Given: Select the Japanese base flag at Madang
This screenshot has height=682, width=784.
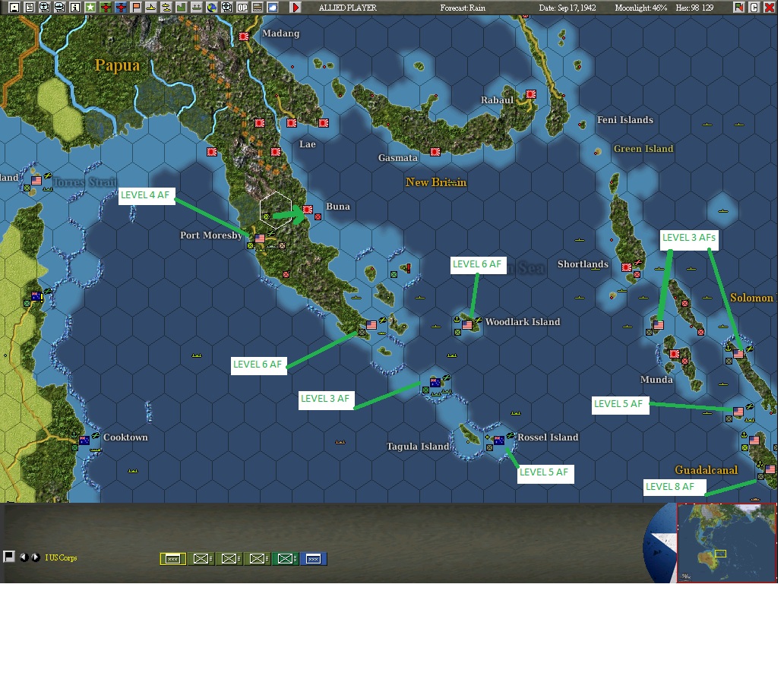Looking at the screenshot, I should coord(244,36).
